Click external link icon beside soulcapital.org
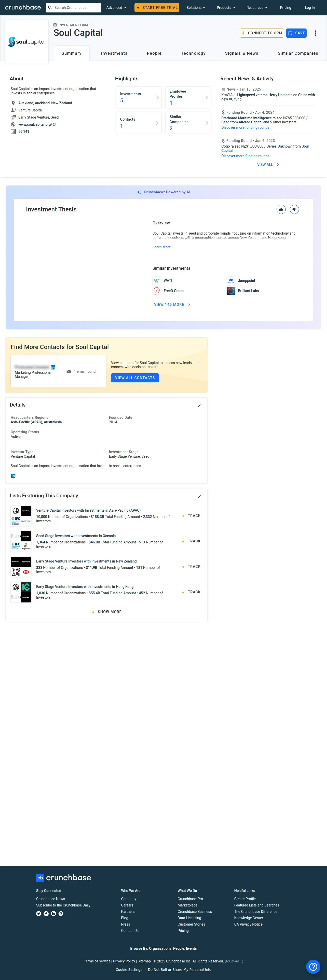 (54, 124)
